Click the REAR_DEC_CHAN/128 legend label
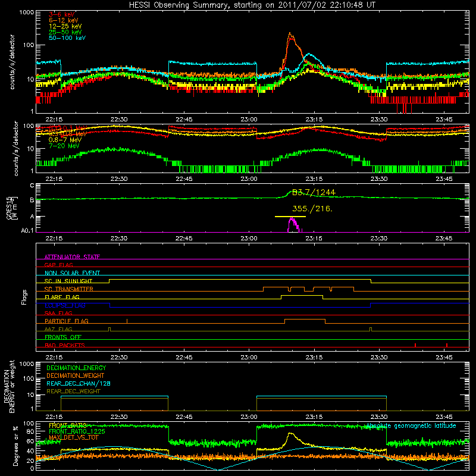Image resolution: width=476 pixels, height=476 pixels. (79, 384)
